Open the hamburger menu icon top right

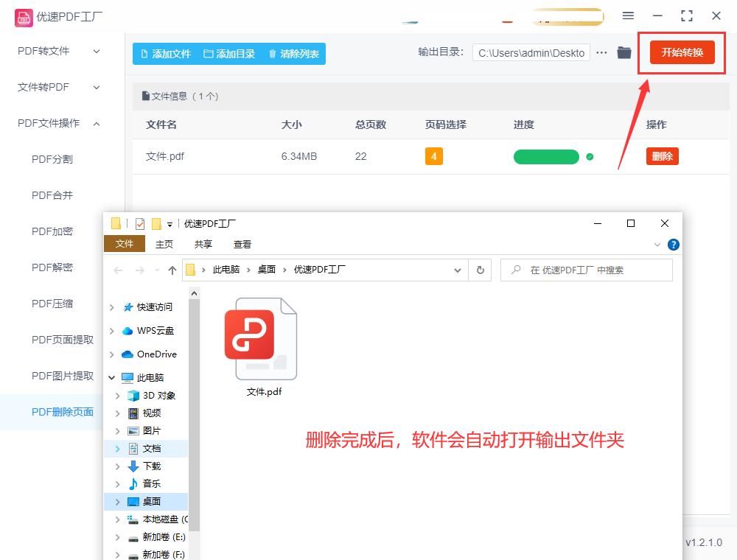click(629, 15)
